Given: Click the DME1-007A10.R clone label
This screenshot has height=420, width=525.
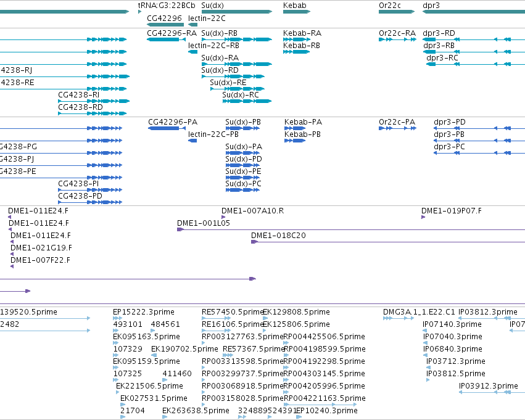Looking at the screenshot, I should click(x=252, y=211).
